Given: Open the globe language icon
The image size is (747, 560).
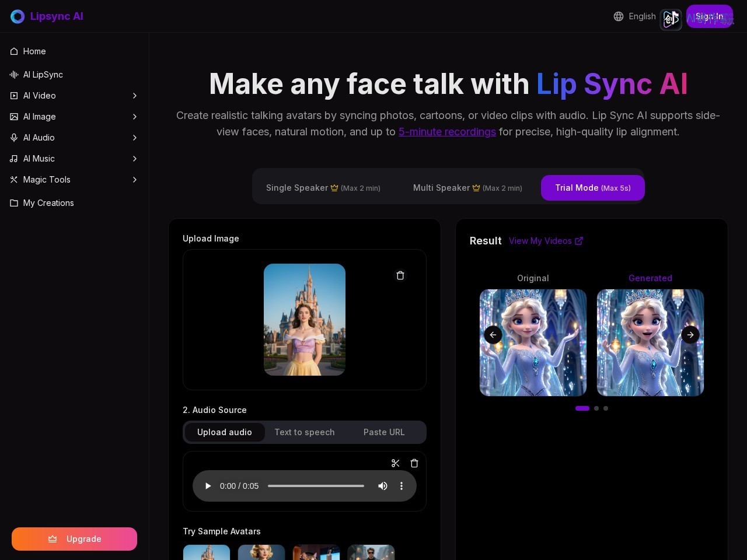Looking at the screenshot, I should 619,16.
